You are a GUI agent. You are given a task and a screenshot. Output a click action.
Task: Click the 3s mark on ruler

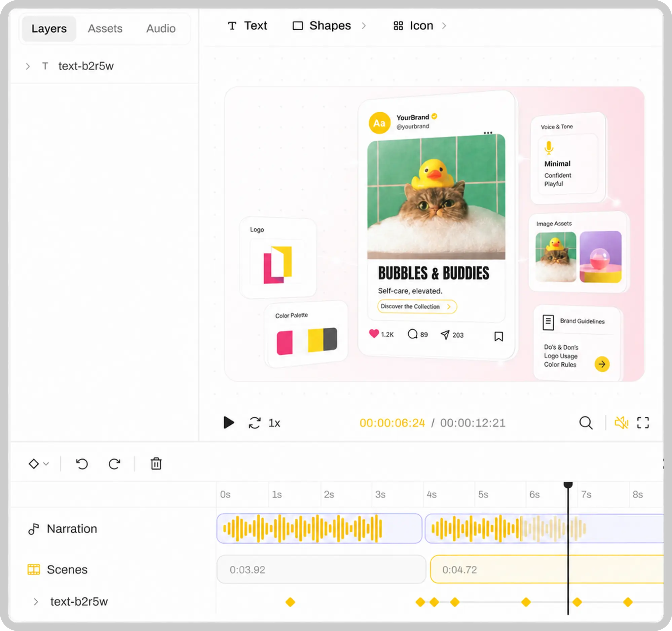(x=380, y=494)
